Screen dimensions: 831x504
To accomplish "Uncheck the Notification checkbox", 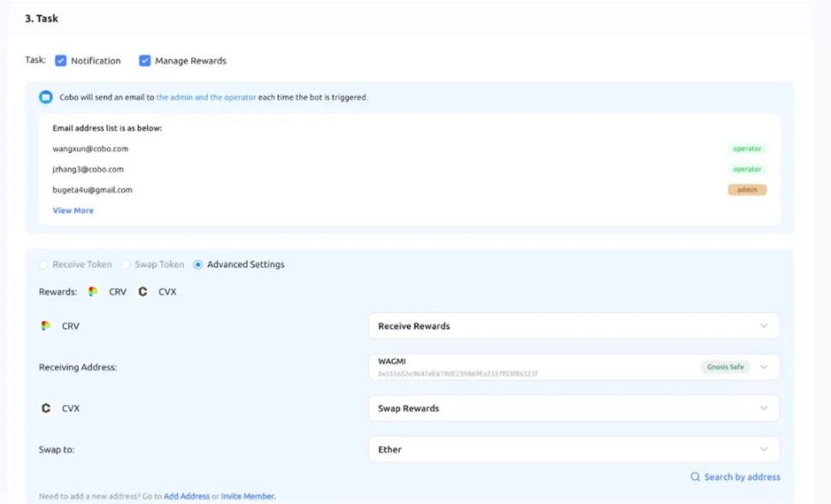I will point(61,61).
